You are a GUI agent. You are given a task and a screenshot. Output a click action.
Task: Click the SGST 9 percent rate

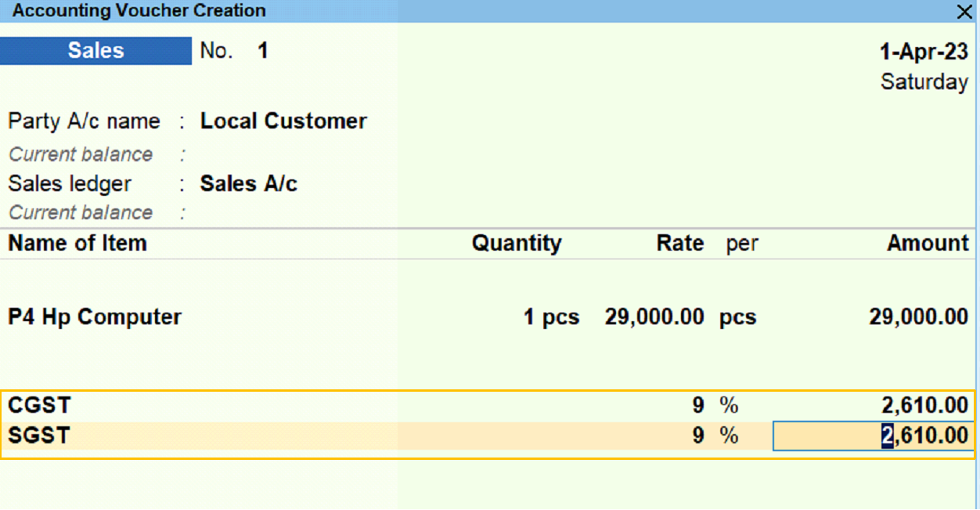pos(697,436)
